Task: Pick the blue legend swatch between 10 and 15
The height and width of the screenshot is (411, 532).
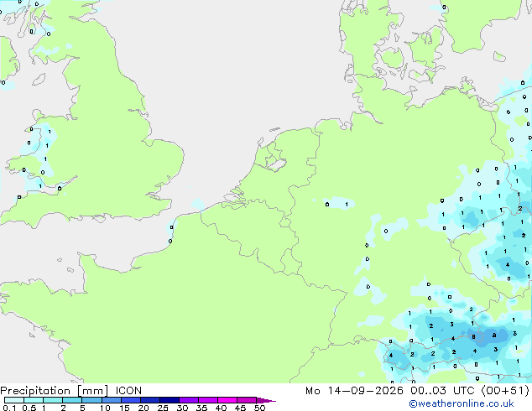Action: coord(111,400)
